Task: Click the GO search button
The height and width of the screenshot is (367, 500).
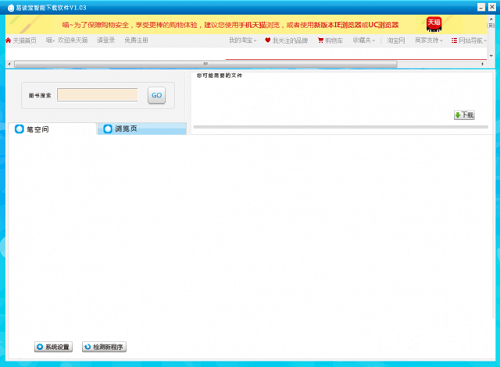Action: [157, 95]
